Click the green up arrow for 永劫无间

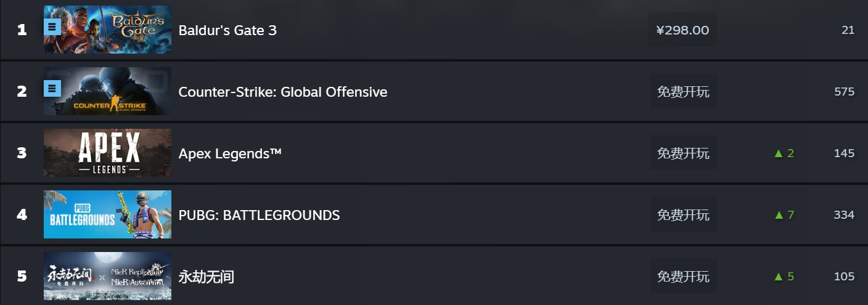[778, 277]
